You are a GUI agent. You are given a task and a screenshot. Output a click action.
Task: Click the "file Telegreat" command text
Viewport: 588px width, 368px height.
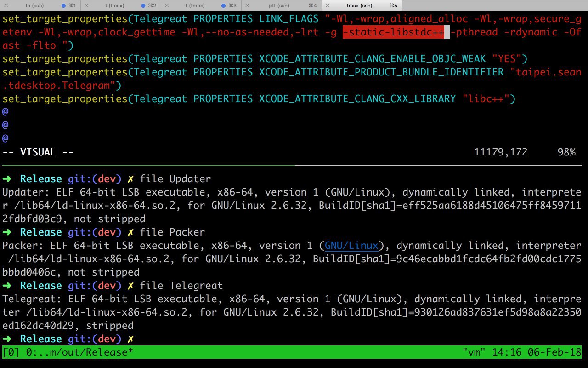pyautogui.click(x=181, y=286)
